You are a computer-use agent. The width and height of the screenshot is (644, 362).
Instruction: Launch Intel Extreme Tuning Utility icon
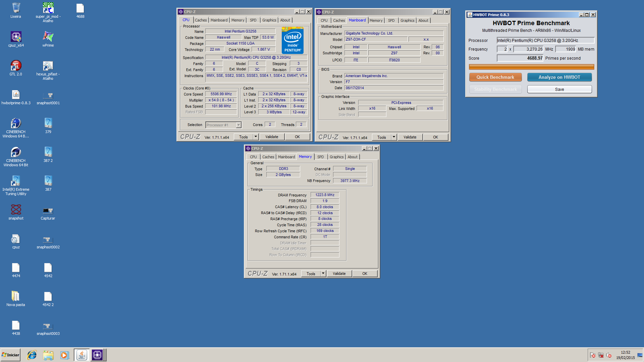(x=16, y=185)
